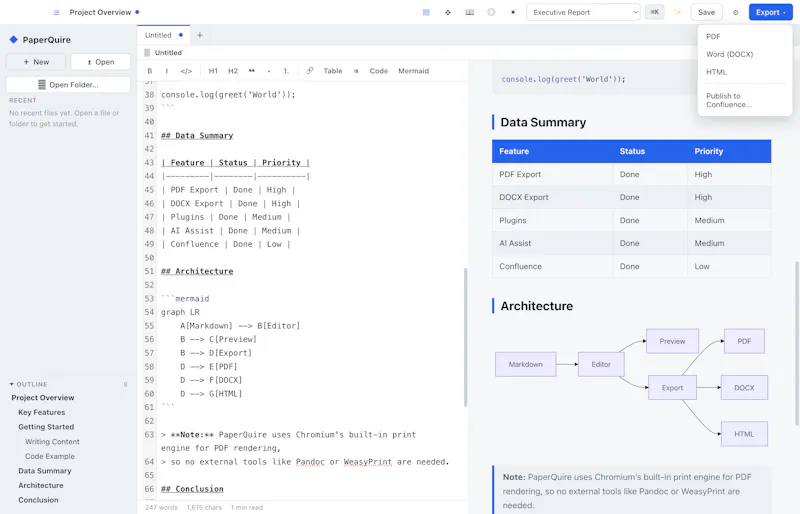Click the 'Export' node in the architecture diagram
Viewport: 800px width, 514px height.
pos(672,388)
